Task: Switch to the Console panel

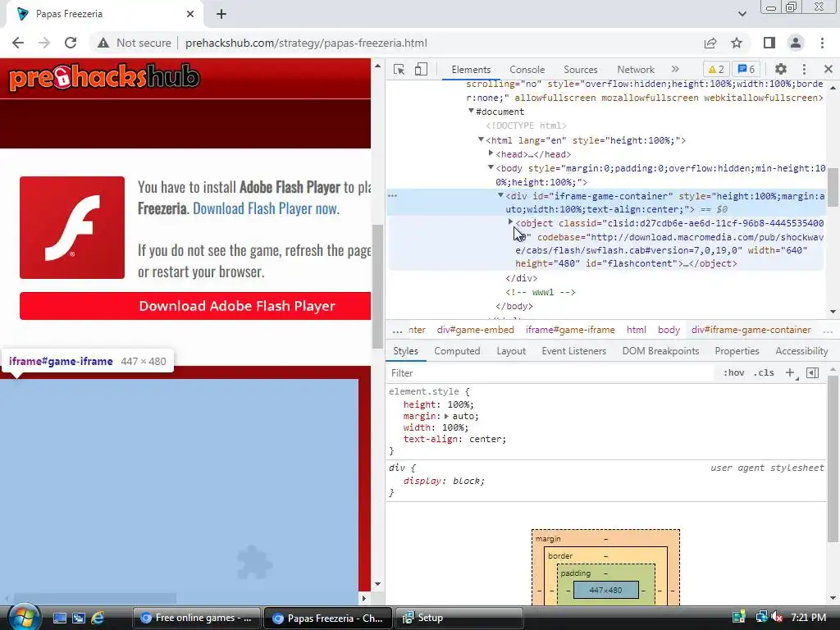Action: 527,70
